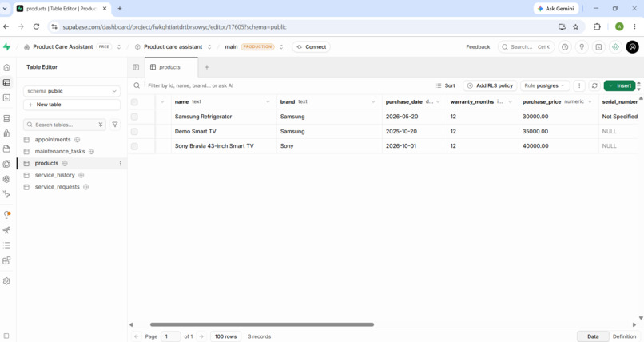This screenshot has width=644, height=342.
Task: Open the Logs list sidebar icon
Action: click(6, 245)
